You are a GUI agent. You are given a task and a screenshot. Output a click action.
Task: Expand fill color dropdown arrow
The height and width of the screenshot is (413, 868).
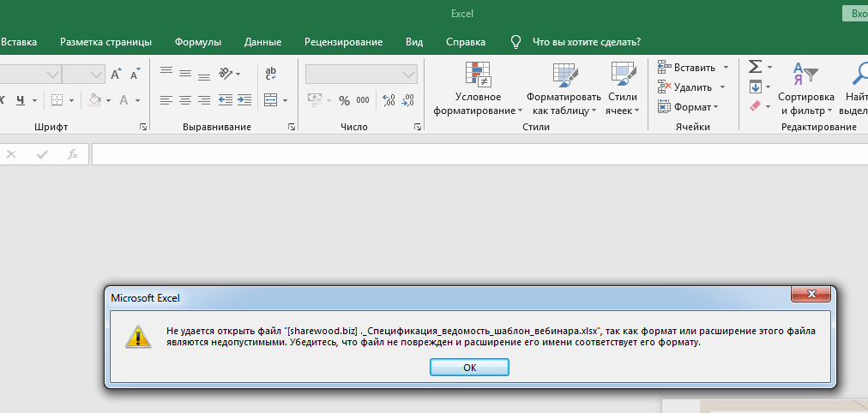pyautogui.click(x=108, y=100)
